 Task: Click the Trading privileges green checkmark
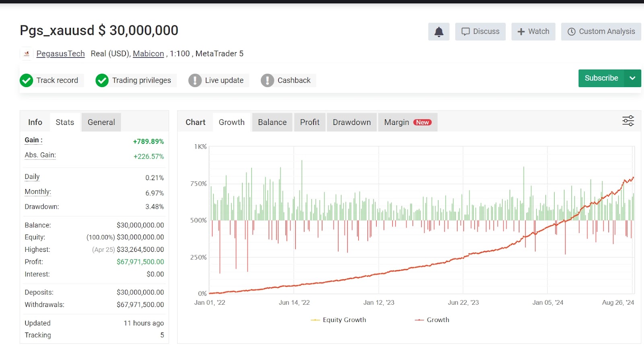click(x=102, y=81)
